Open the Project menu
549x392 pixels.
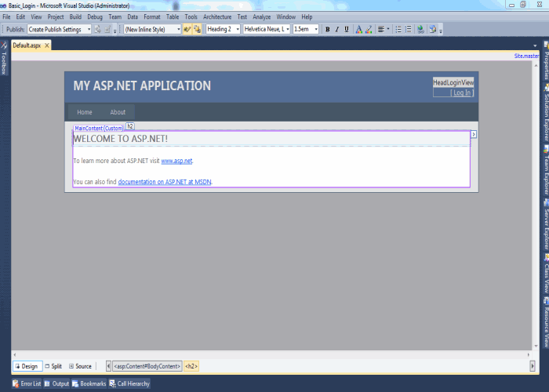click(x=56, y=16)
